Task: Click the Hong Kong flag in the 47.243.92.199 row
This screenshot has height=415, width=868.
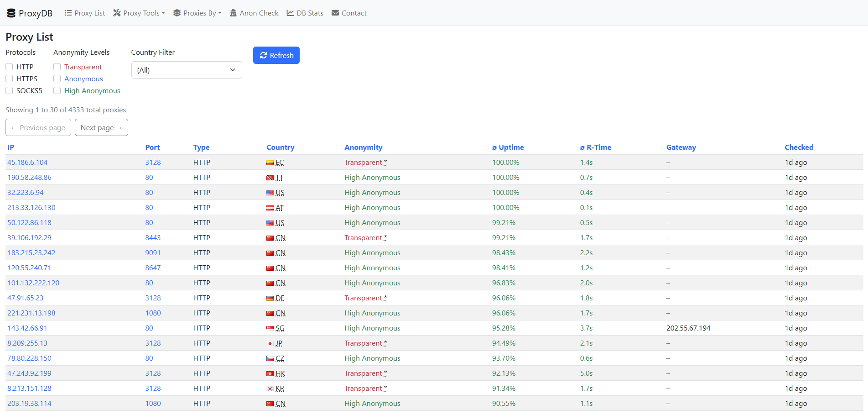Action: pos(270,373)
